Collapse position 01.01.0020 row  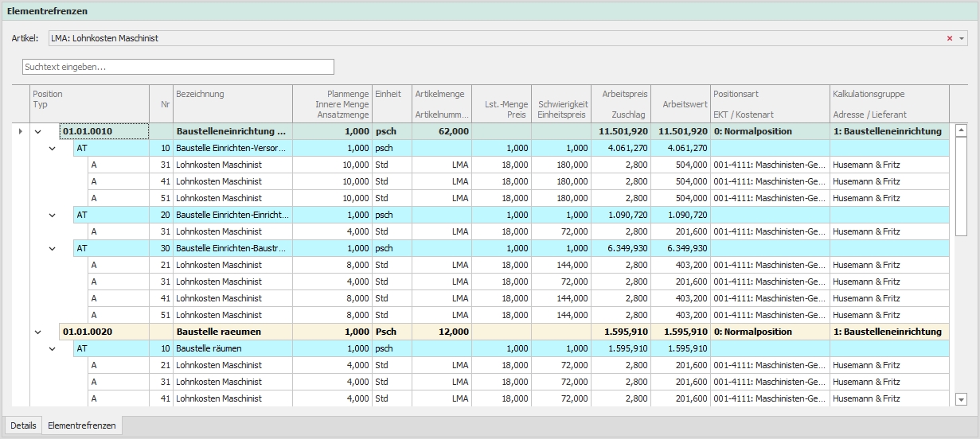click(37, 332)
